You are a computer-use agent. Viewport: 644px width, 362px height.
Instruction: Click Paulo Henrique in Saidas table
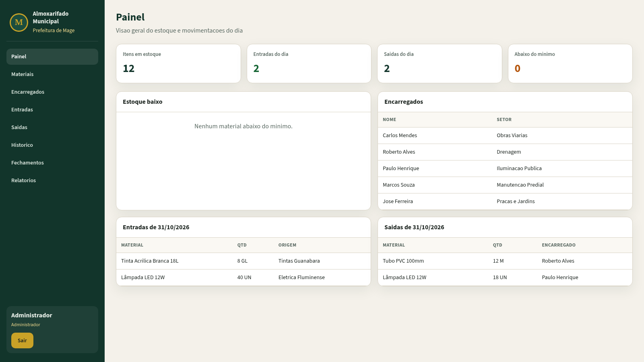coord(560,278)
